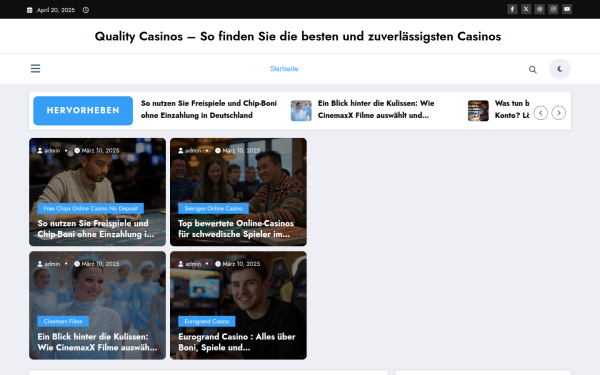Open the Quality Casinos site title link
Image resolution: width=600 pixels, height=375 pixels.
(298, 36)
